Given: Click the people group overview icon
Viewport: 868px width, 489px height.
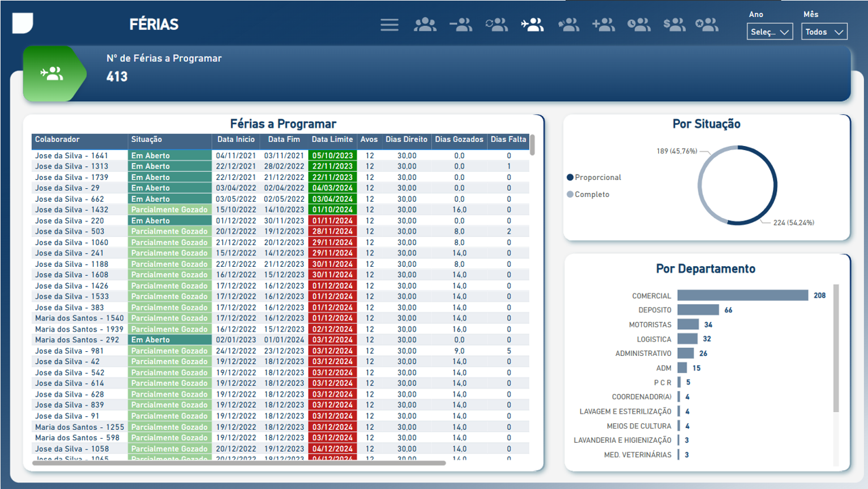Looking at the screenshot, I should pos(425,25).
